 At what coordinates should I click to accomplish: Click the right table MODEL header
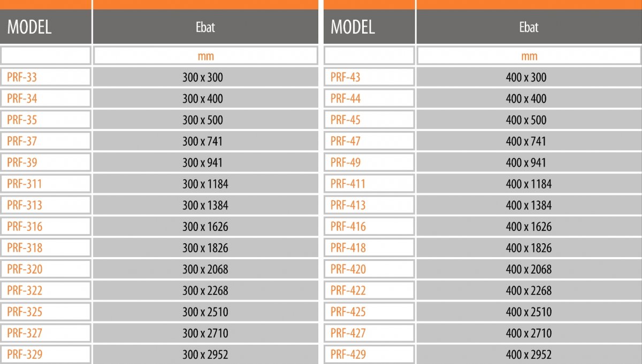[369, 27]
